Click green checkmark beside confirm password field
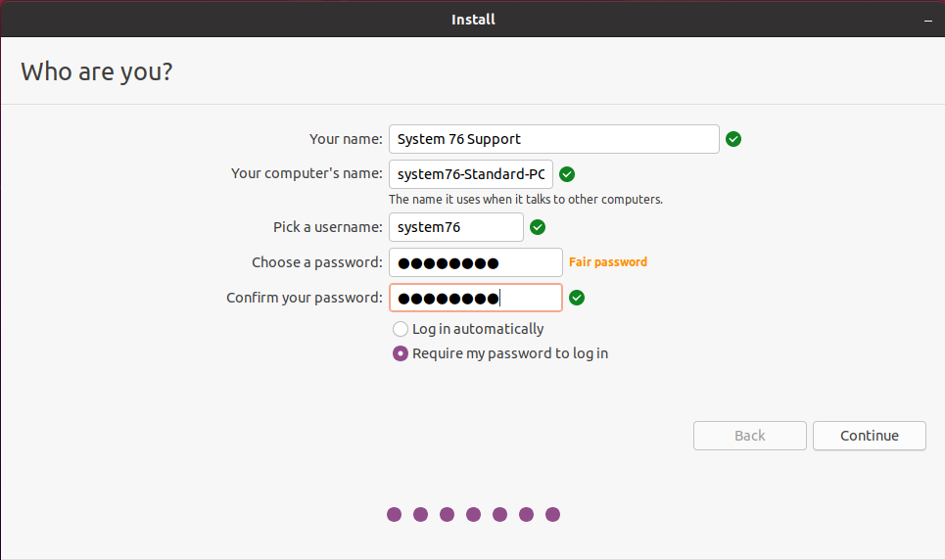This screenshot has width=945, height=560. coord(576,298)
